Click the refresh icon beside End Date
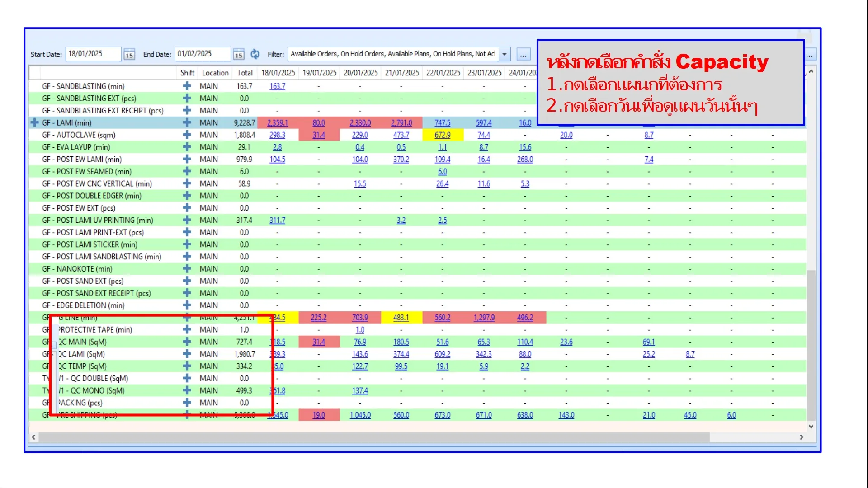 pyautogui.click(x=255, y=54)
